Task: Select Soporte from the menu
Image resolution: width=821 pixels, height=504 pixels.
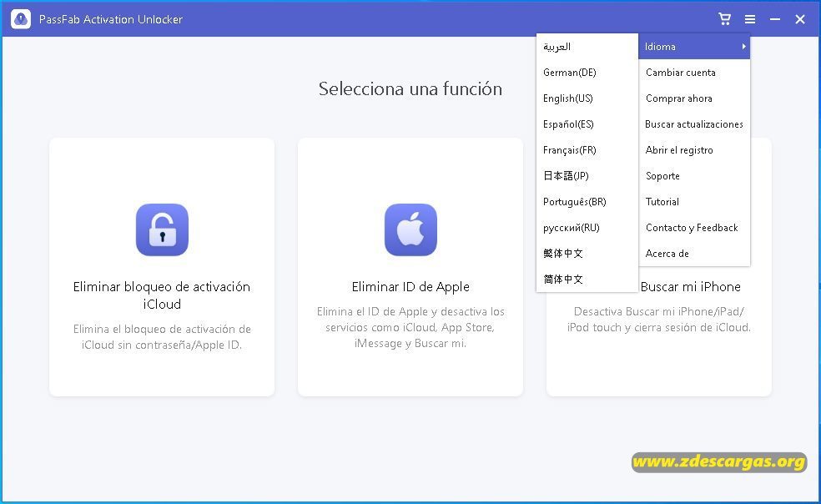Action: point(694,175)
